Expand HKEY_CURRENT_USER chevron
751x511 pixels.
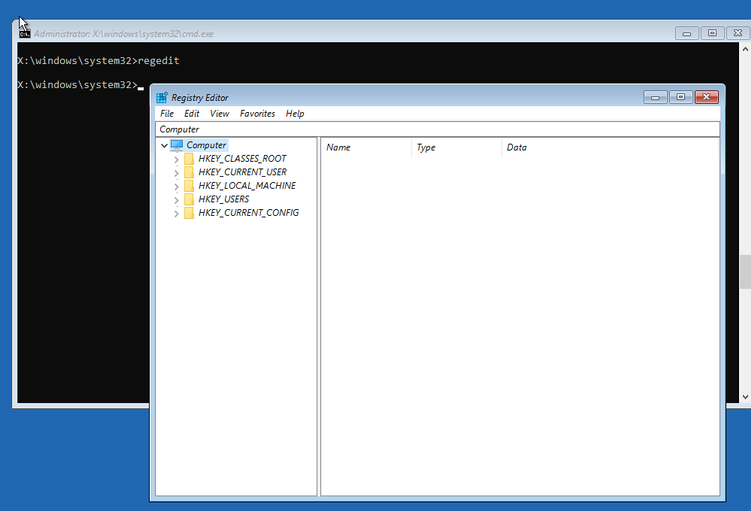pos(176,173)
